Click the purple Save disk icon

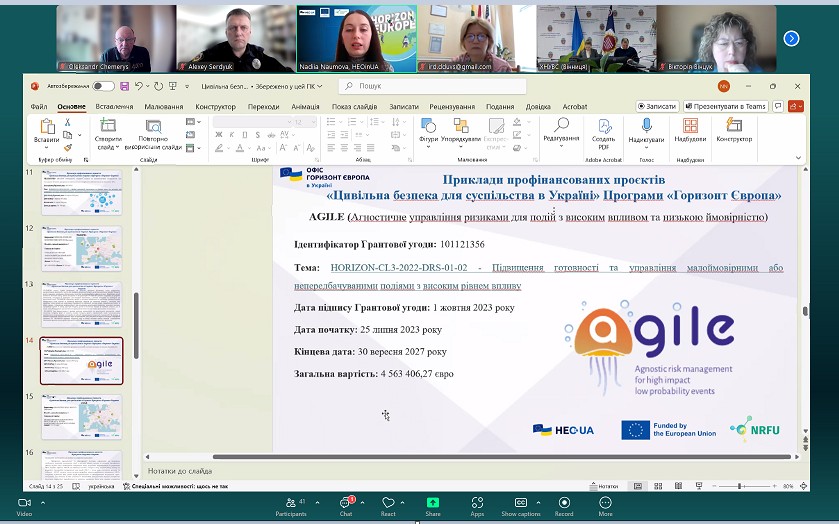pyautogui.click(x=125, y=86)
